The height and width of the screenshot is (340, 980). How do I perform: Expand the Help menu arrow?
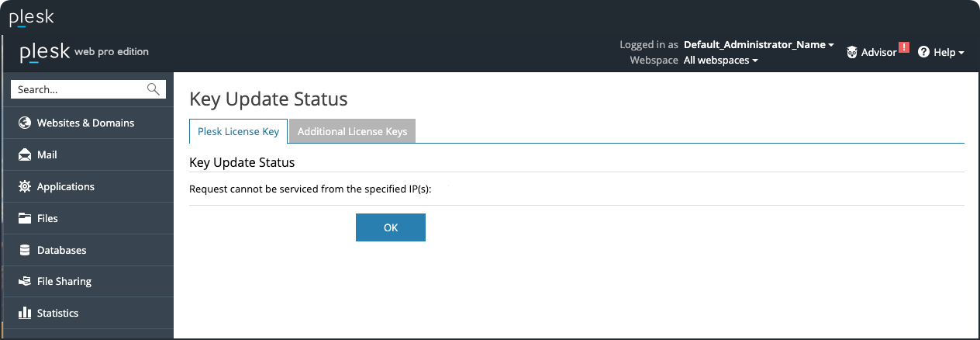961,53
